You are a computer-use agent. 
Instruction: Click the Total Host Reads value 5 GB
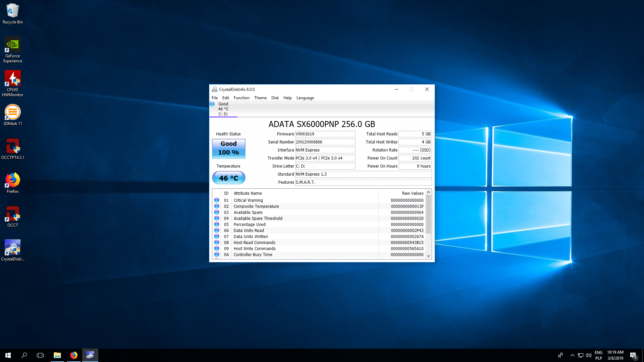pyautogui.click(x=415, y=134)
